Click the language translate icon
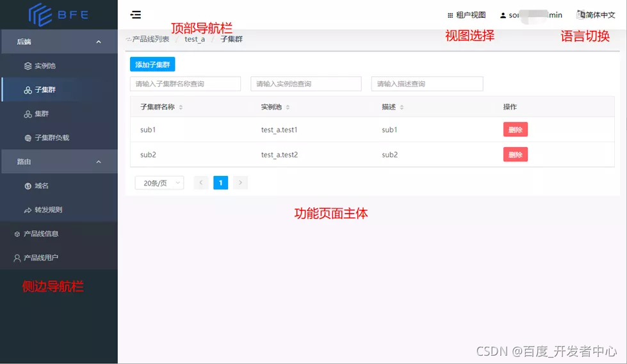This screenshot has height=364, width=627. click(580, 15)
